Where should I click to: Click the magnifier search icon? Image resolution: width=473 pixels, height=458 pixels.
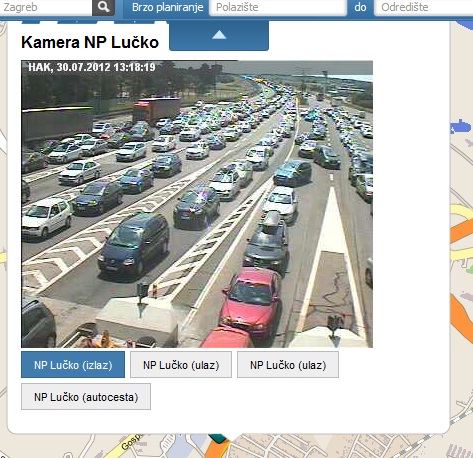point(103,7)
